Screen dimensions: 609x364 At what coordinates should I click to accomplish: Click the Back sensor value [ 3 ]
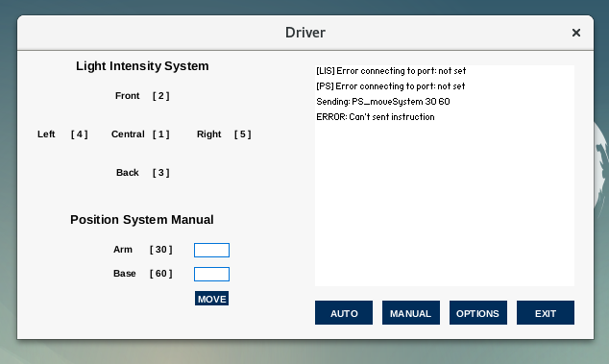tap(160, 173)
